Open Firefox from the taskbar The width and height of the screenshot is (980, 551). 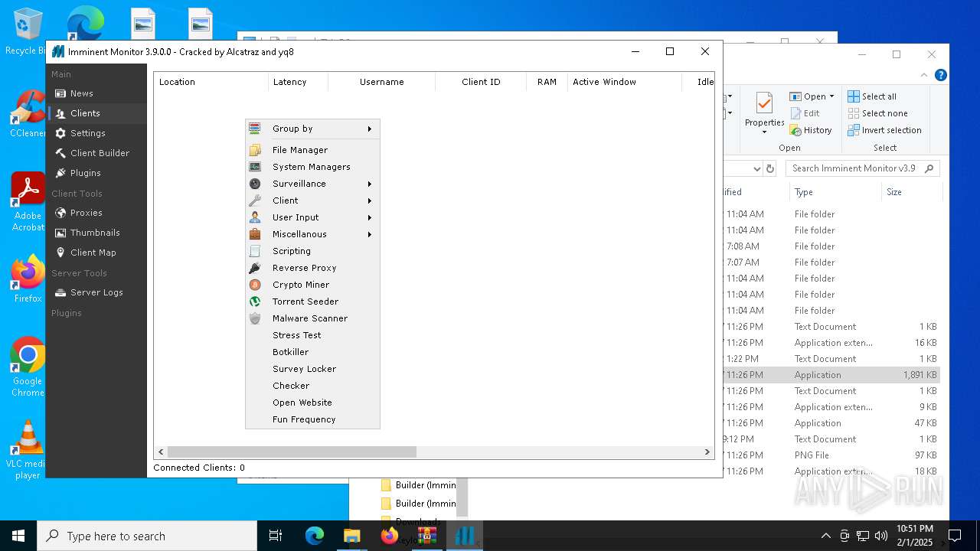point(390,536)
